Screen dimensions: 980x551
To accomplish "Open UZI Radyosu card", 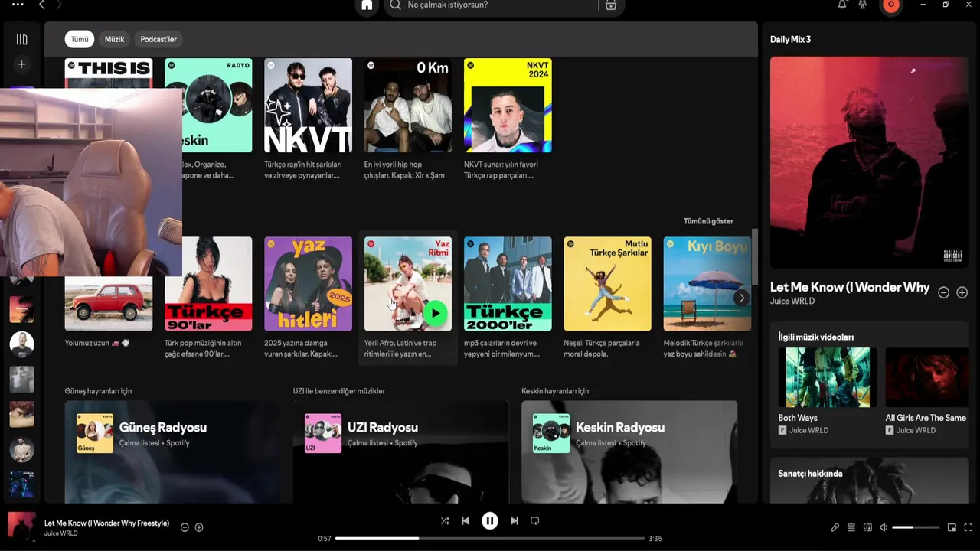I will [x=401, y=452].
